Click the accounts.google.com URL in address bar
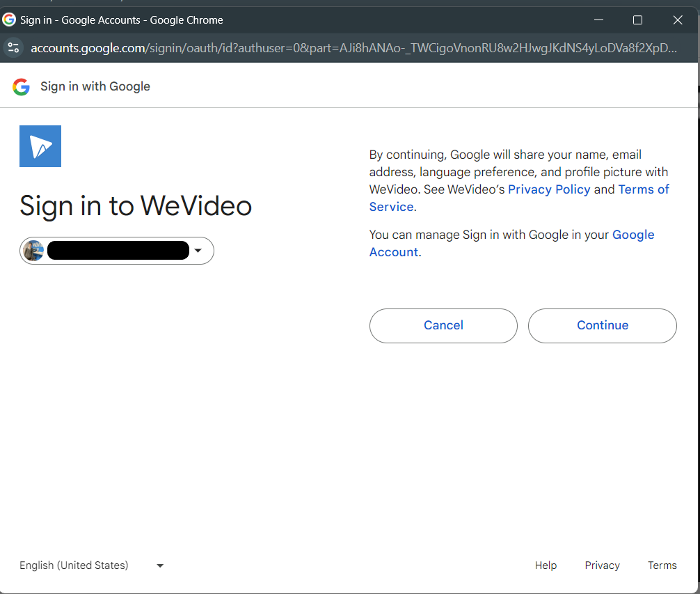700x594 pixels. pos(353,48)
